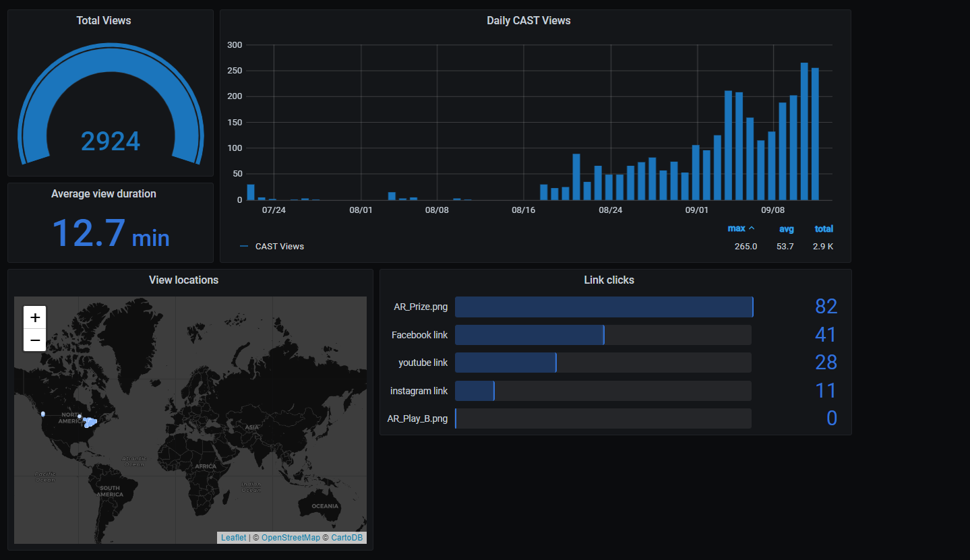The width and height of the screenshot is (970, 560).
Task: Sort the legend by avg column
Action: [x=787, y=229]
